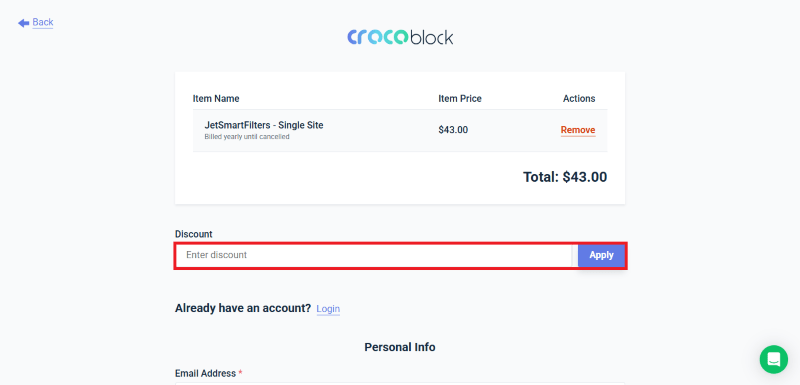Select the Billed yearly until cancelled note
Viewport: 800px width, 385px height.
(x=247, y=137)
